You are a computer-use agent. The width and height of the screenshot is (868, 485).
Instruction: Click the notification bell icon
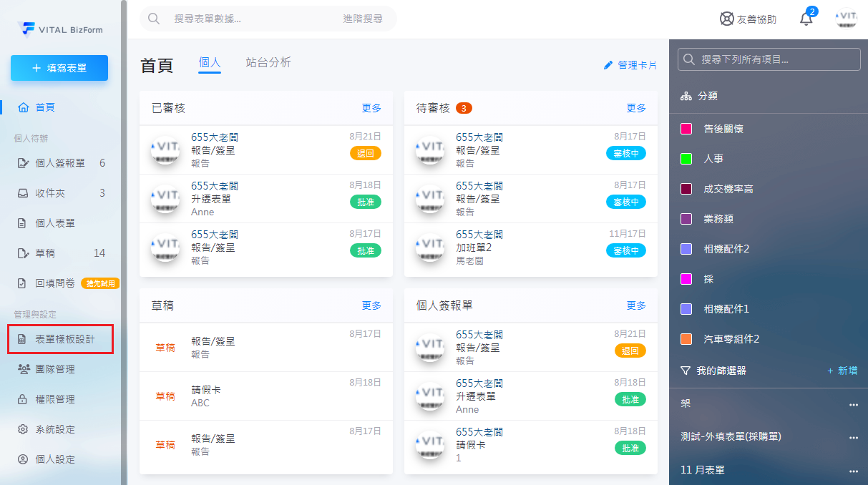click(806, 19)
